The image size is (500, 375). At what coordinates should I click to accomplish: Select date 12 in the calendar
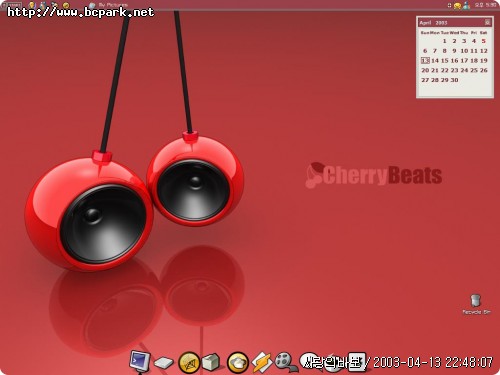pos(484,51)
